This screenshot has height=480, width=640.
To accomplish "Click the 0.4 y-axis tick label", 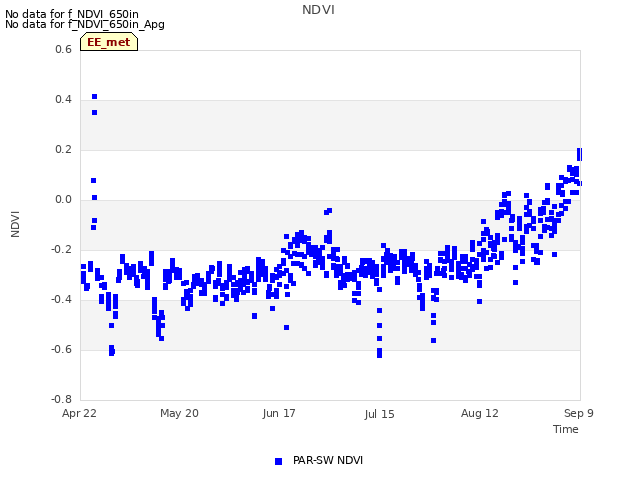I will click(x=63, y=100).
